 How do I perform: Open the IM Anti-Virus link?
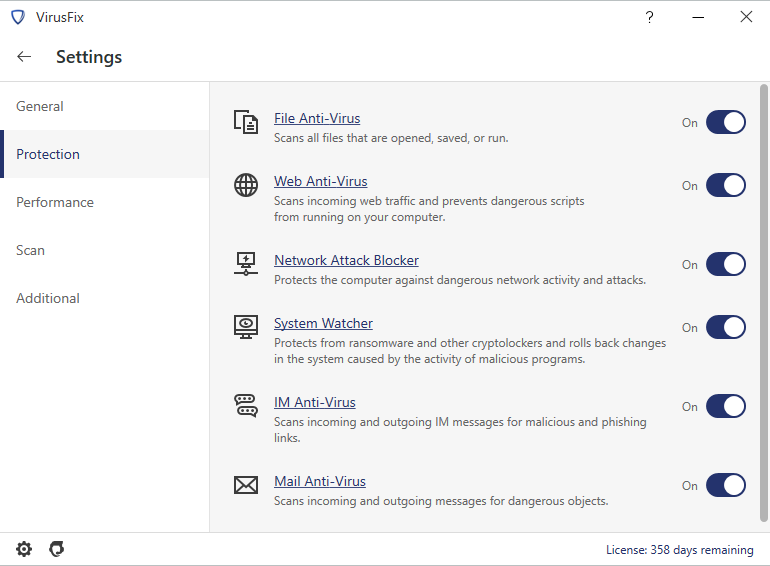click(x=314, y=402)
